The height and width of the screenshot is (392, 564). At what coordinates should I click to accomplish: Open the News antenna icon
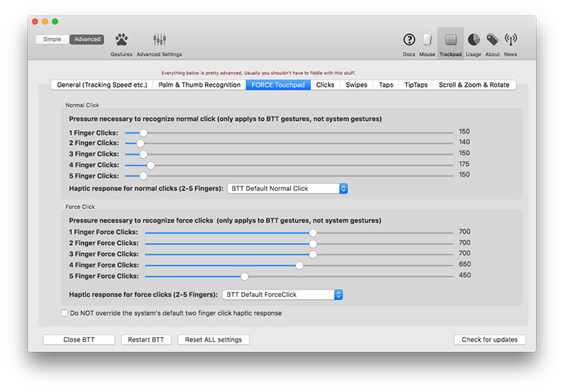(x=511, y=40)
